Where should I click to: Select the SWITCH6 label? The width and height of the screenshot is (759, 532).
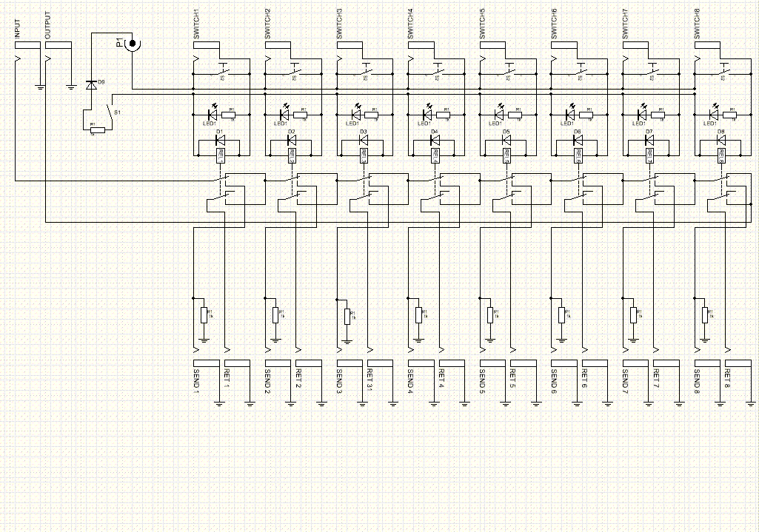554,24
